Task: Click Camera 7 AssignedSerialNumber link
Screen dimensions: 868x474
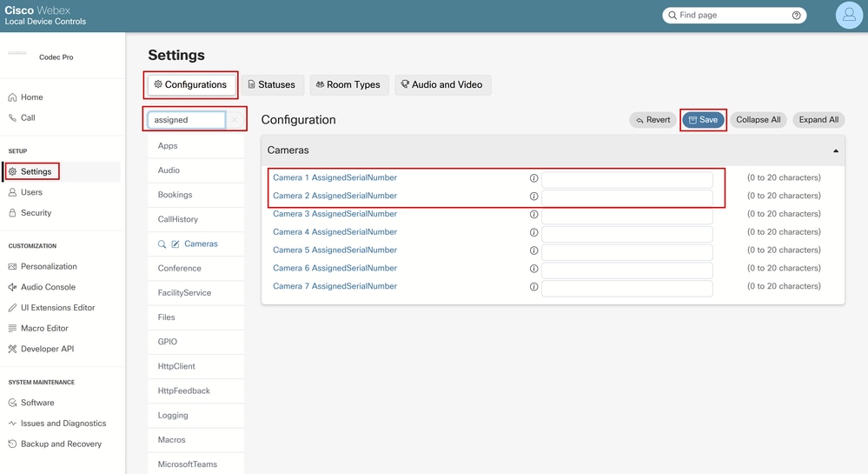Action: click(x=335, y=286)
